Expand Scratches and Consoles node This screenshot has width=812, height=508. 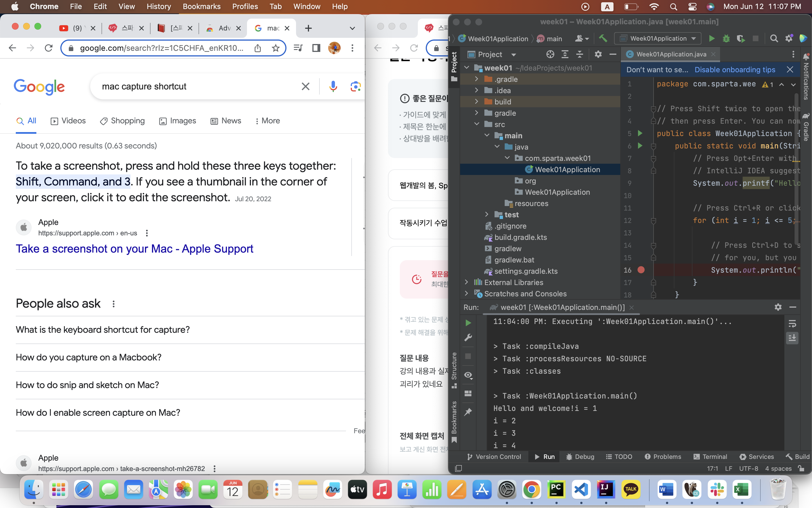pos(466,293)
